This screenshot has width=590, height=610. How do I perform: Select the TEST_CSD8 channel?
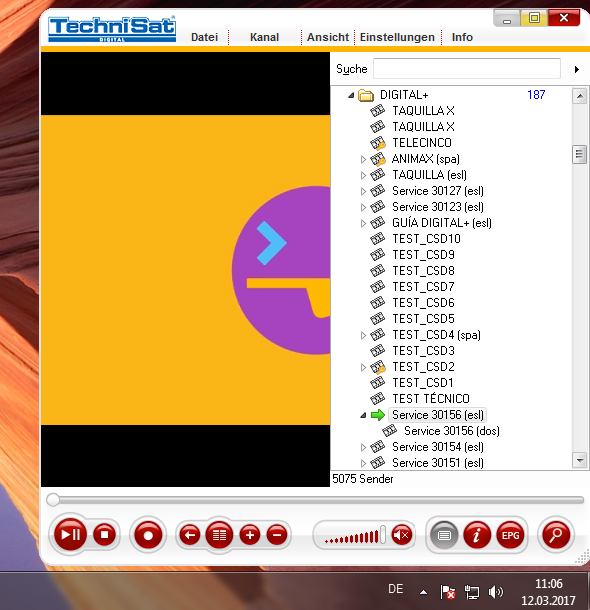point(424,270)
